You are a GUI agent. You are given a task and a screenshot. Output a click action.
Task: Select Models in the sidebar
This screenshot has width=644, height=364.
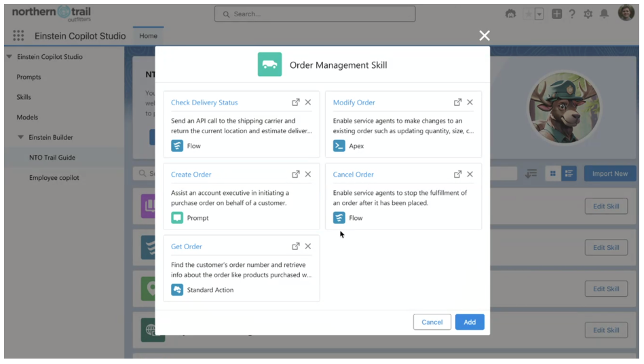(x=27, y=117)
